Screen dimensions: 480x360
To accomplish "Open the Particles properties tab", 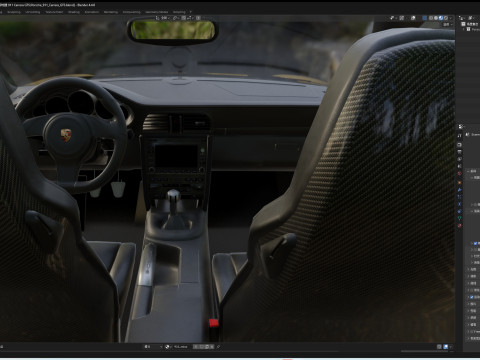I will tap(460, 197).
